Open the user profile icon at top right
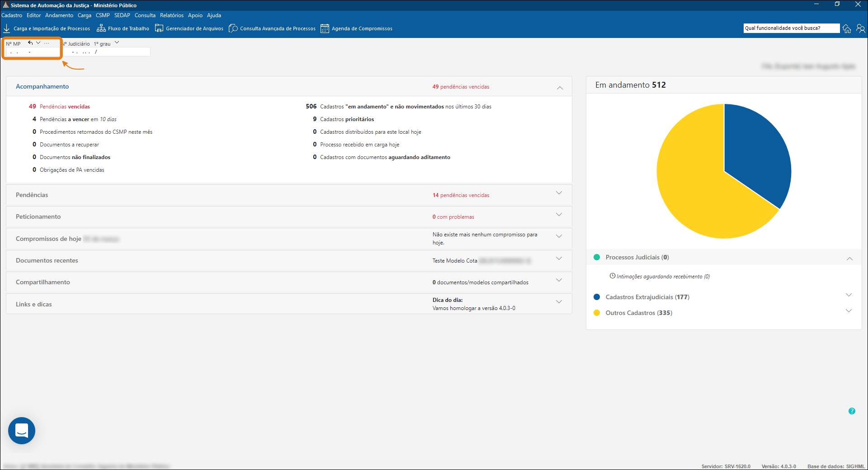Screen dimensions: 868x470 point(861,28)
